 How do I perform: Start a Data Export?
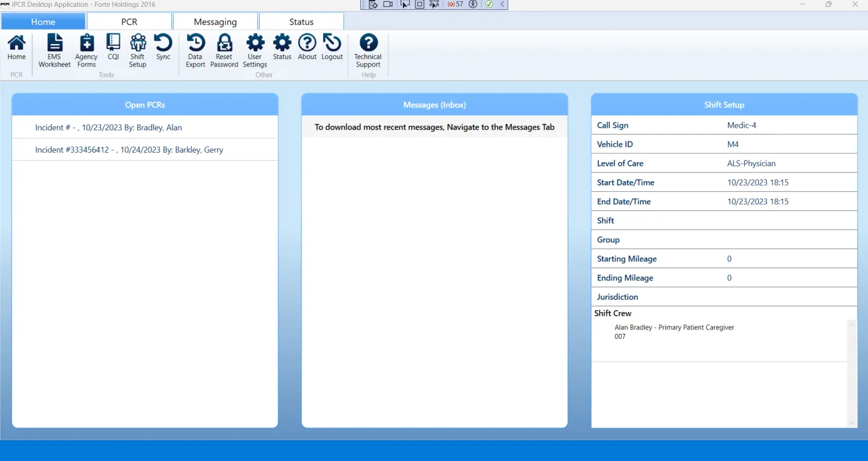pyautogui.click(x=195, y=51)
